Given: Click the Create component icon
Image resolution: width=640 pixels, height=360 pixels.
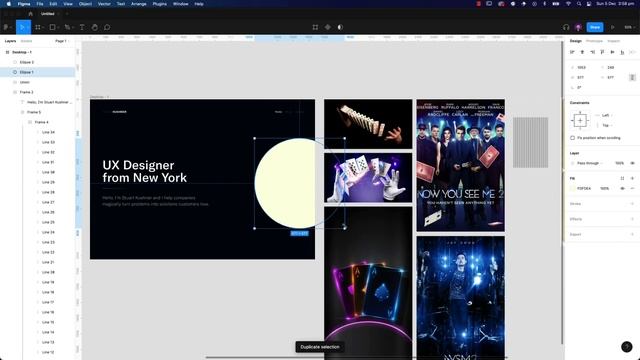Looking at the screenshot, I should pyautogui.click(x=327, y=27).
